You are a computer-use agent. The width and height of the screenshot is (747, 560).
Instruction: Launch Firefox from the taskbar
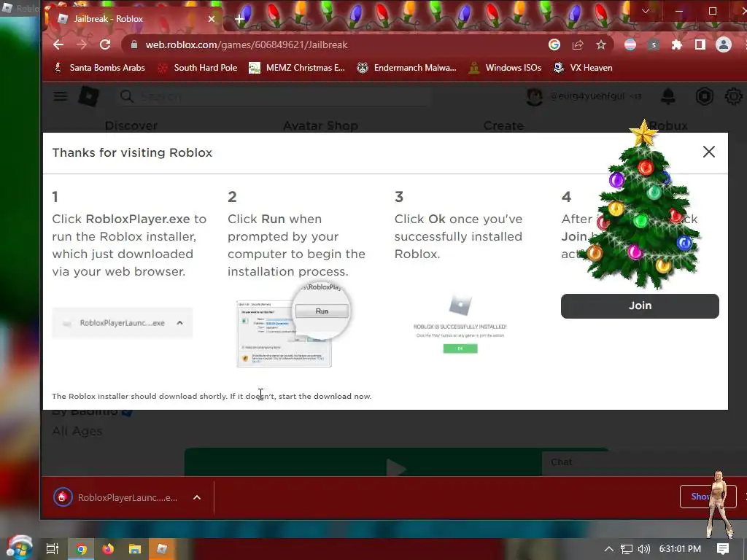108,549
